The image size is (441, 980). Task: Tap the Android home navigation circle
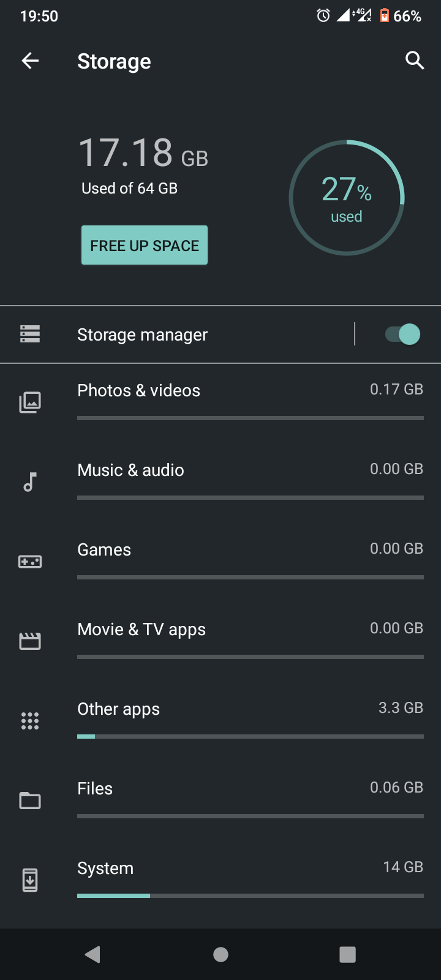221,954
